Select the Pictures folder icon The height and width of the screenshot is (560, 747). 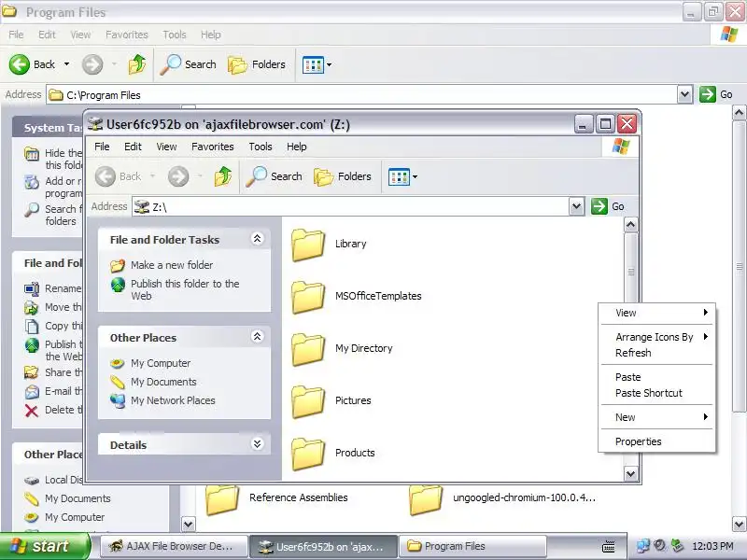pos(308,402)
